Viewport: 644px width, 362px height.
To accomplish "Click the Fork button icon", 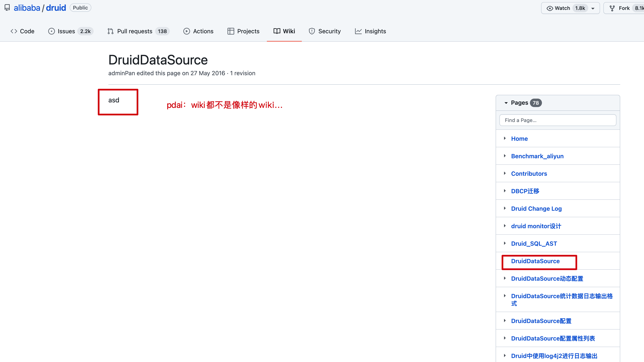I will click(612, 8).
